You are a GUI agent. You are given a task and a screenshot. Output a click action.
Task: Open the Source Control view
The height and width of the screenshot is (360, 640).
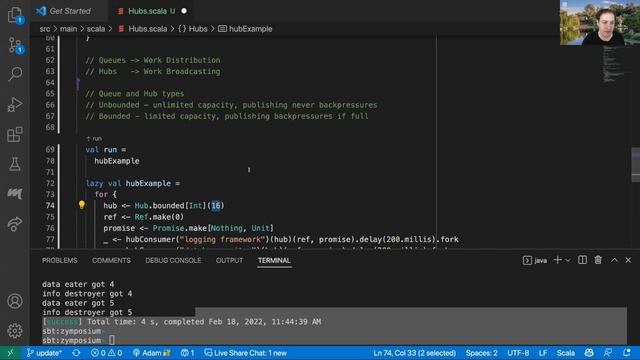[15, 45]
